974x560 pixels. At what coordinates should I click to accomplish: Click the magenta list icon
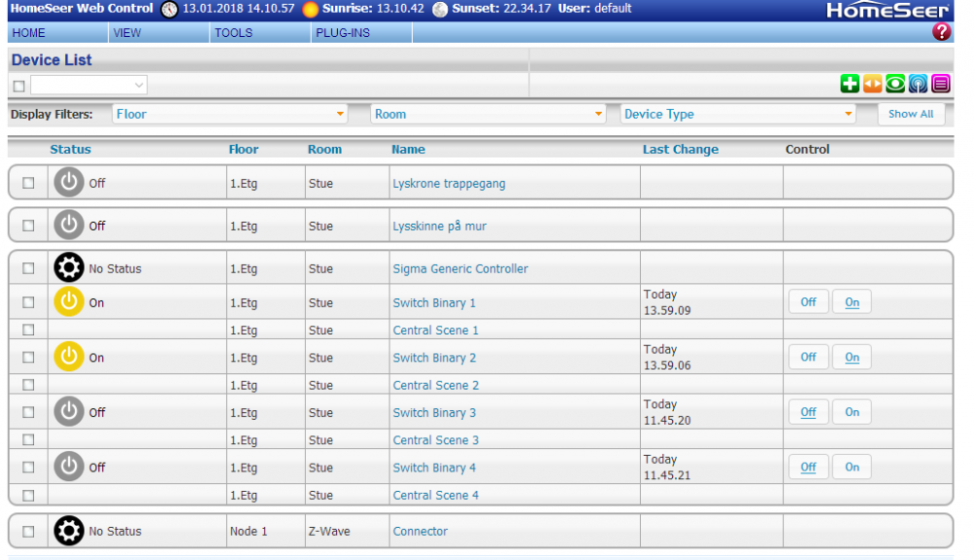tap(940, 85)
